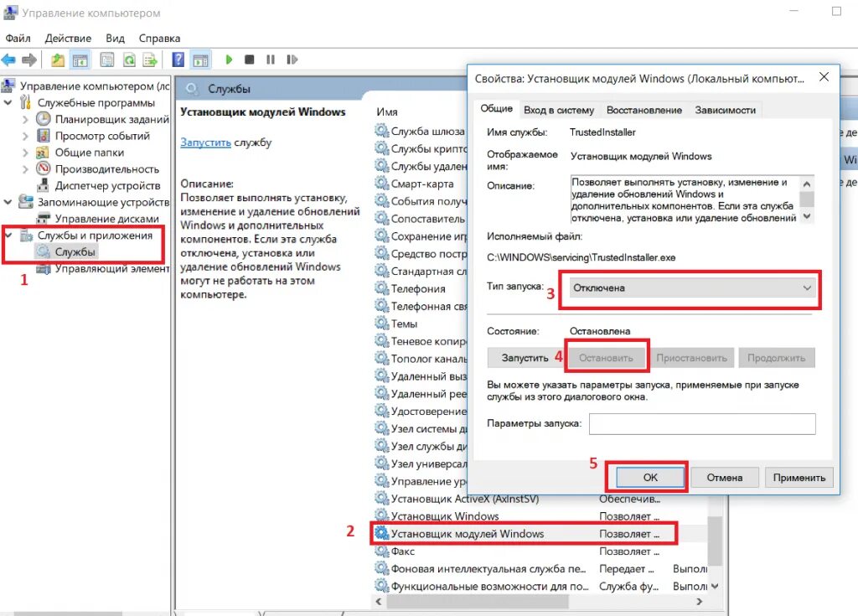
Task: Select Управление дисками in tree
Action: pos(106,219)
